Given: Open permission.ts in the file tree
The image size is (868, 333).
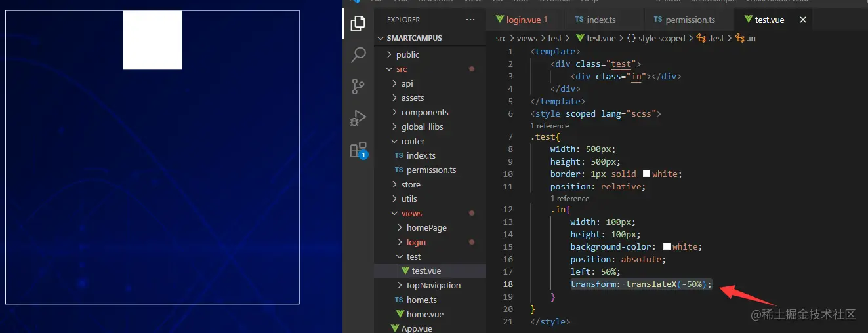Looking at the screenshot, I should click(x=430, y=170).
